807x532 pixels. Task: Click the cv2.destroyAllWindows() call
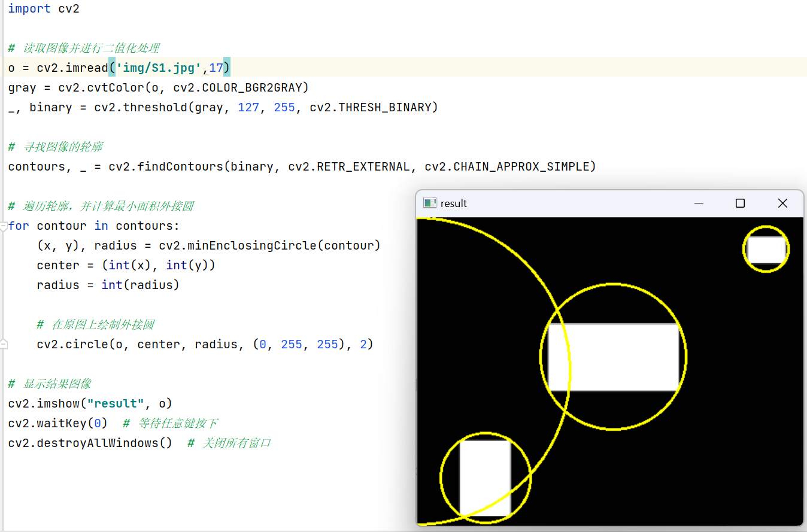pos(90,443)
